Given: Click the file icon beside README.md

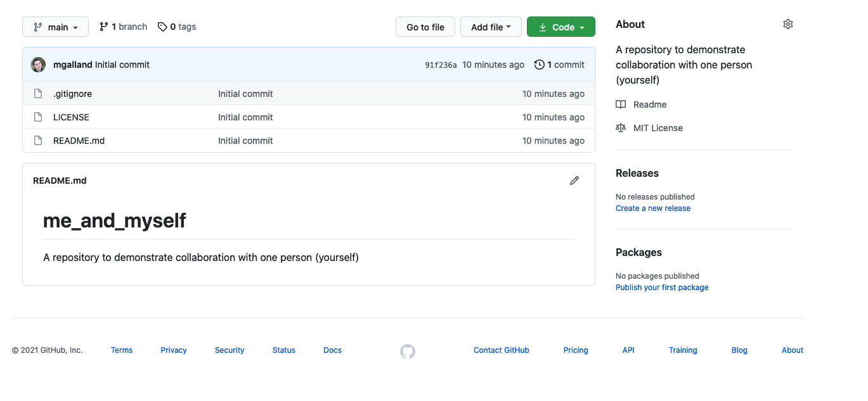Looking at the screenshot, I should pyautogui.click(x=38, y=141).
